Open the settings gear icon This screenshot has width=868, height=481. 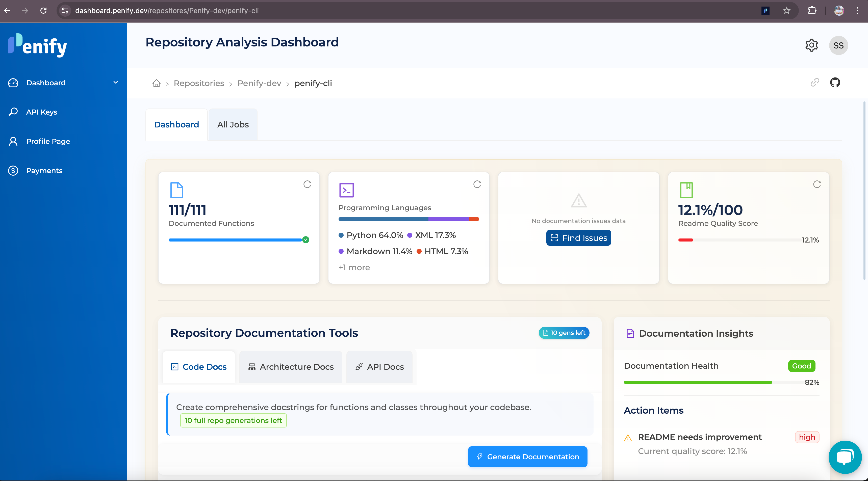click(811, 45)
